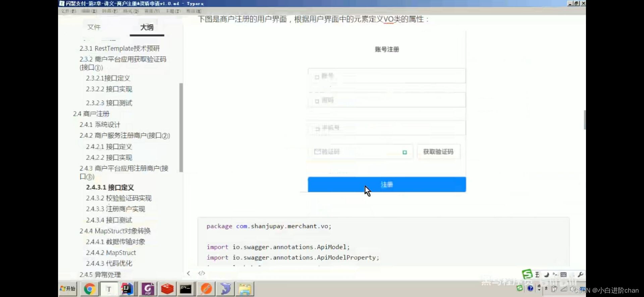Open the Sogou soft keyboard icon
644x297 pixels.
(x=563, y=275)
